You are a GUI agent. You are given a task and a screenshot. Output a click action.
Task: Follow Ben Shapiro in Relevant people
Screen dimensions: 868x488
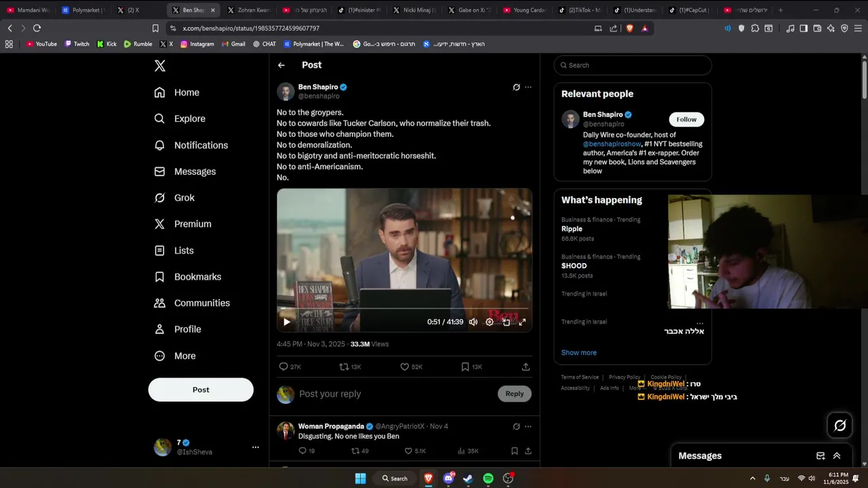pyautogui.click(x=686, y=119)
